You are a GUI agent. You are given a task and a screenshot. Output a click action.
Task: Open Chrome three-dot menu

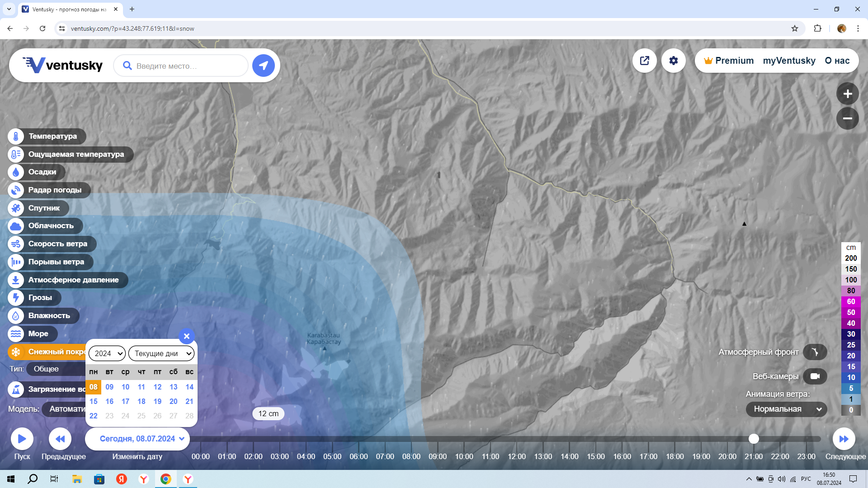(858, 28)
